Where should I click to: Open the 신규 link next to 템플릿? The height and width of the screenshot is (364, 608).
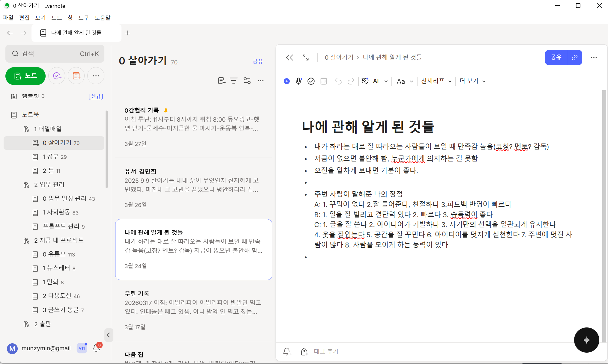pos(96,96)
